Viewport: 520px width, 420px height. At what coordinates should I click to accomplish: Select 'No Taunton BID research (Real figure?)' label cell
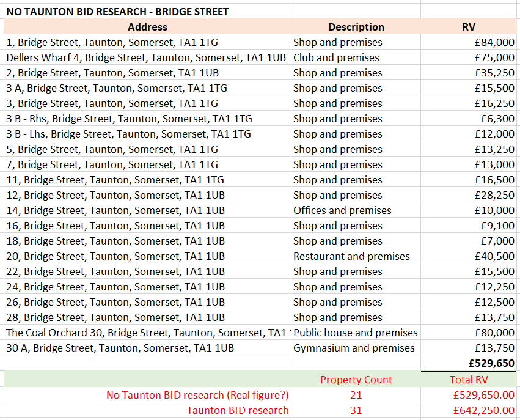[148, 394]
